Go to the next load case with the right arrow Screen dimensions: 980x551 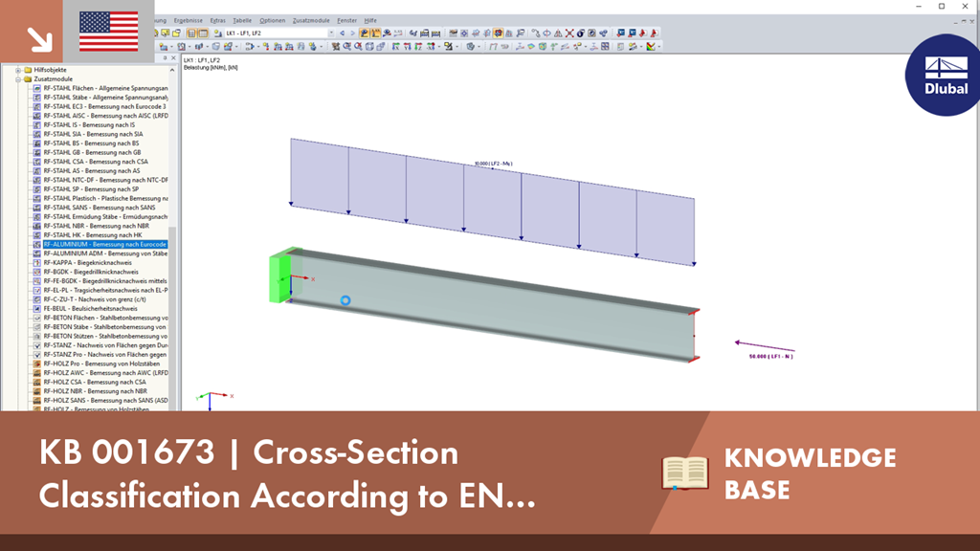coord(352,33)
